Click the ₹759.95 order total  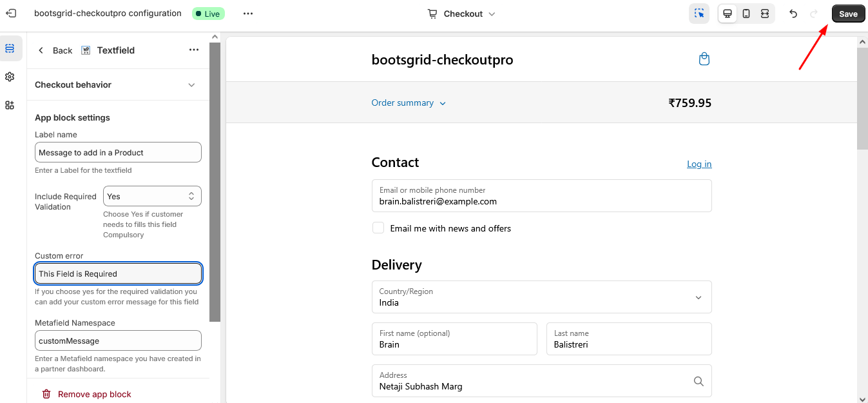690,103
